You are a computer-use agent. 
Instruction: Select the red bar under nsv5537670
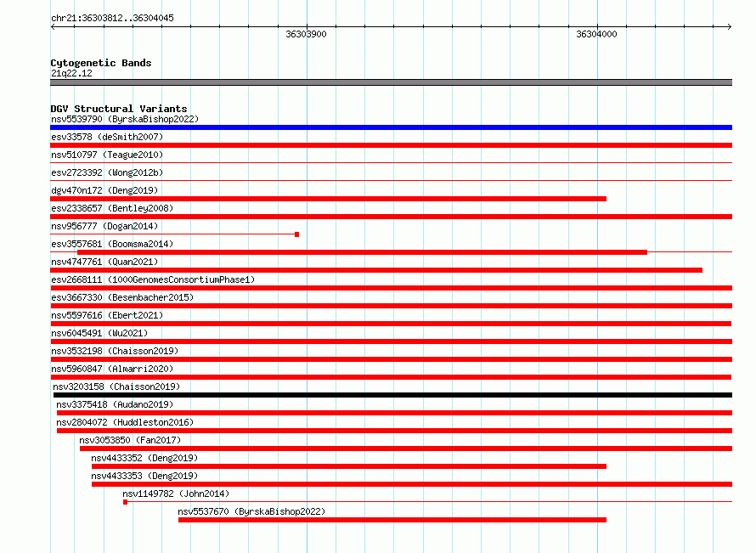(392, 520)
